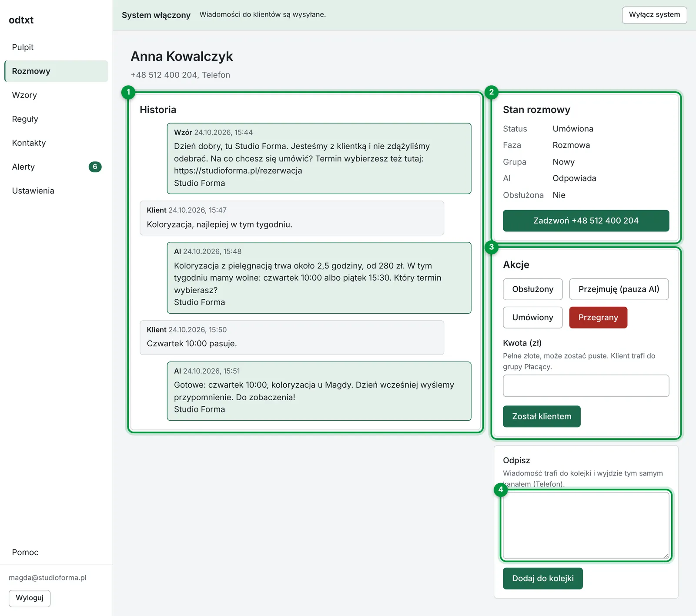Viewport: 696px width, 616px height.
Task: Click the Status value 'Umówiona'
Action: 573,129
